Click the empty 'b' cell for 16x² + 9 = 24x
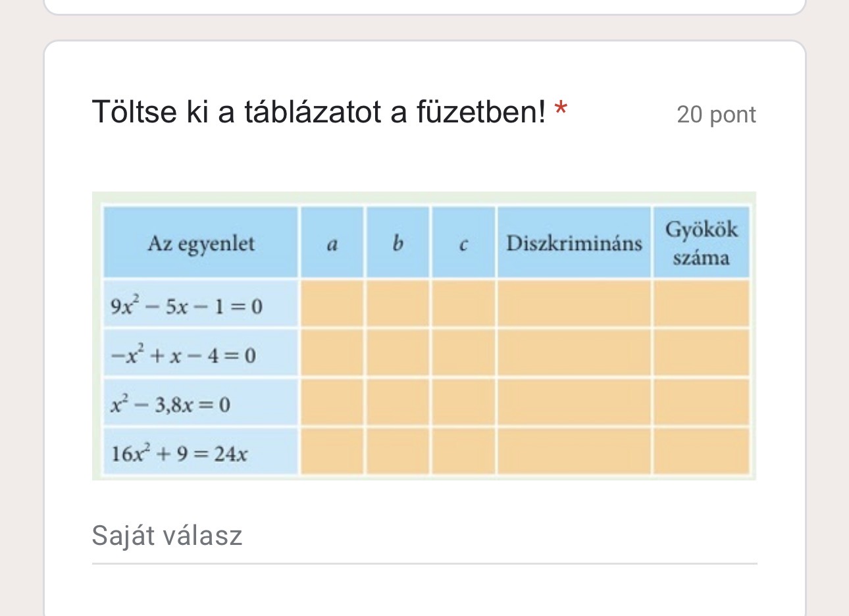This screenshot has width=849, height=616. (x=398, y=451)
